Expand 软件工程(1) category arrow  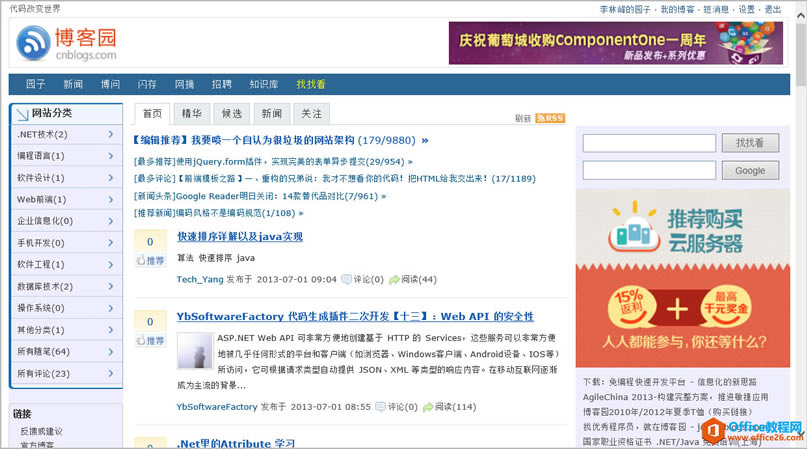point(111,265)
